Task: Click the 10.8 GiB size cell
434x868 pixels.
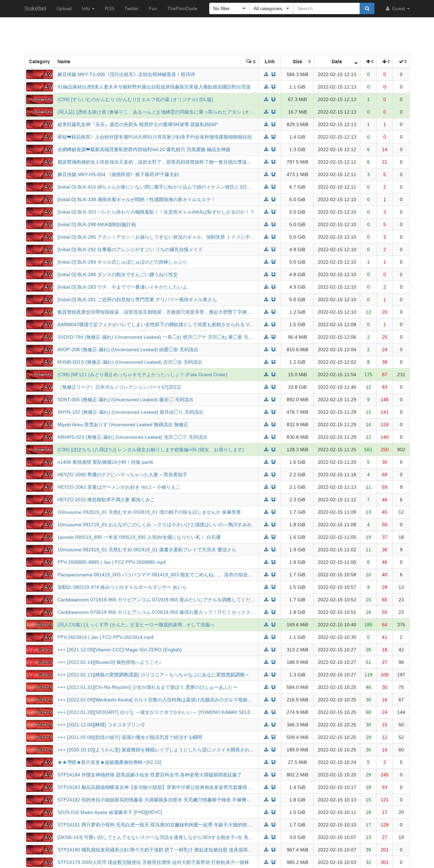Action: pos(297,387)
